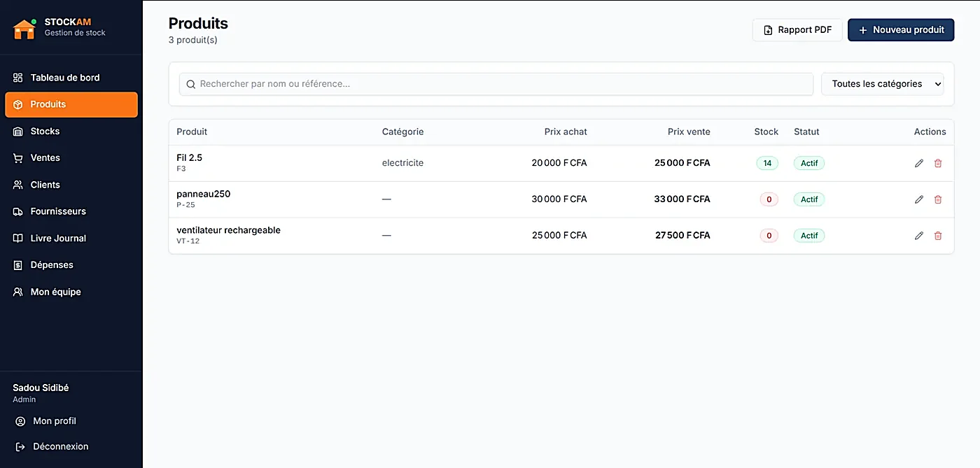The width and height of the screenshot is (980, 468).
Task: Go to Stocks section
Action: 71,132
